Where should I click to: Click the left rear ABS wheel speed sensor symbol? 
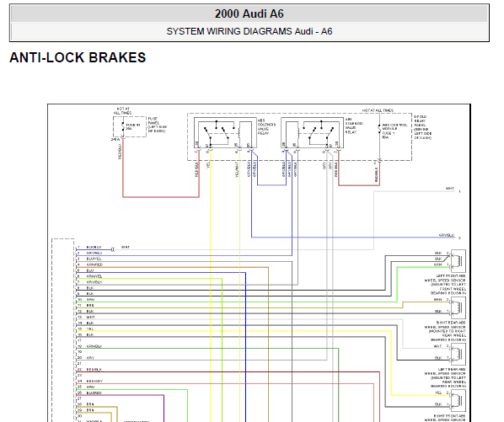458,354
